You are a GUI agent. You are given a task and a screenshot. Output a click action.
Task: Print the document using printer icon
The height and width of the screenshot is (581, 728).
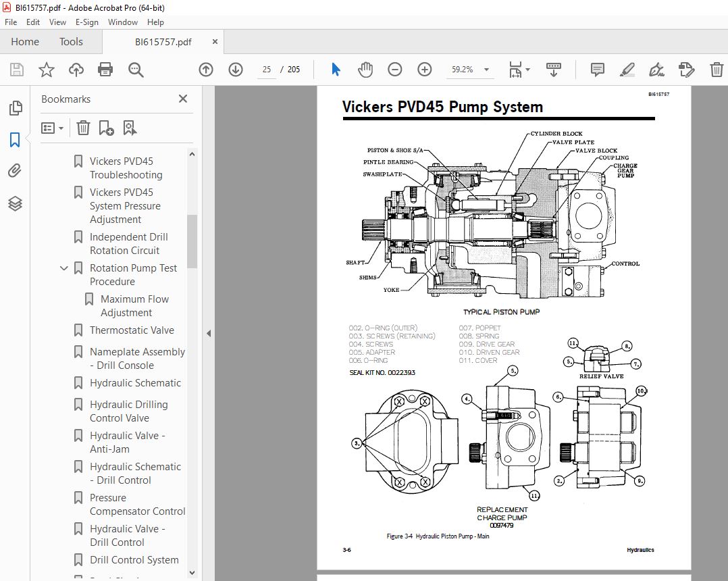tap(105, 70)
